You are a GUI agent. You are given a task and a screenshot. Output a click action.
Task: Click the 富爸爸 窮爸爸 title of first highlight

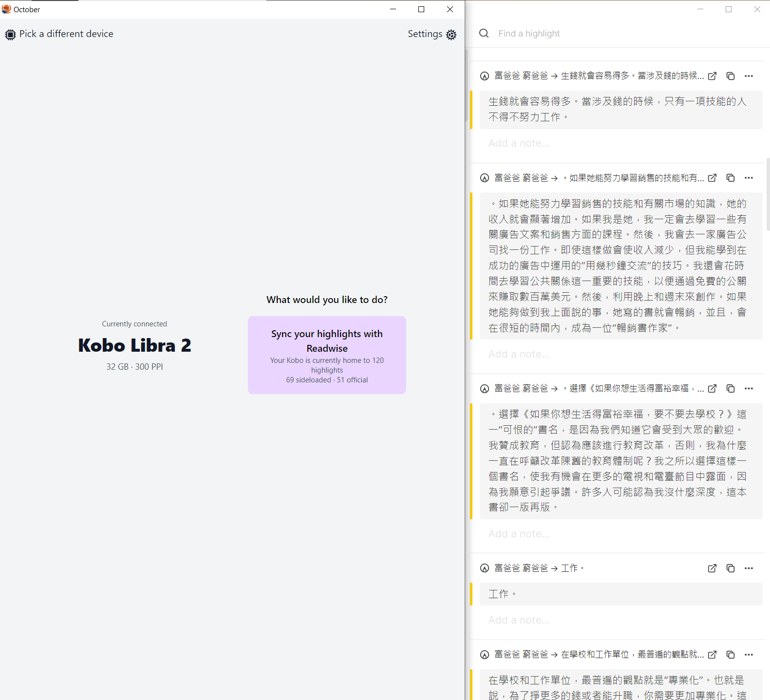pyautogui.click(x=521, y=76)
